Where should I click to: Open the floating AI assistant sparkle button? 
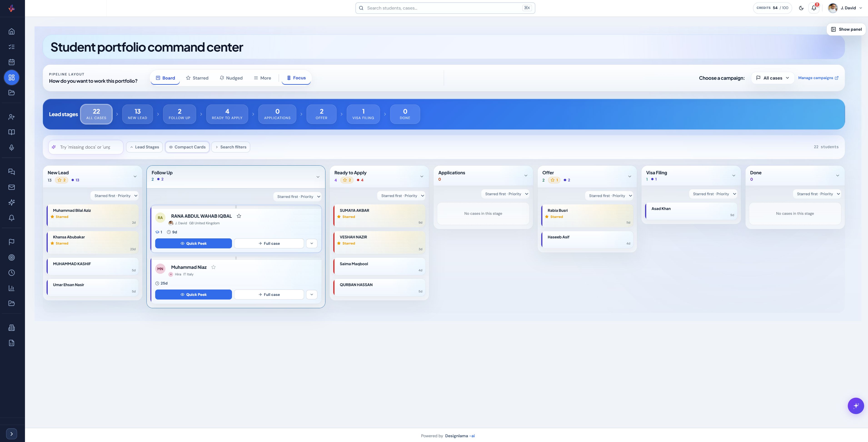pyautogui.click(x=856, y=406)
